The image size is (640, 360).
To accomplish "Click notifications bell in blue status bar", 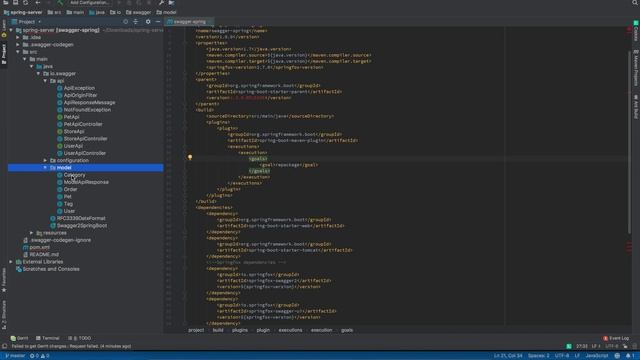I will click(x=630, y=356).
